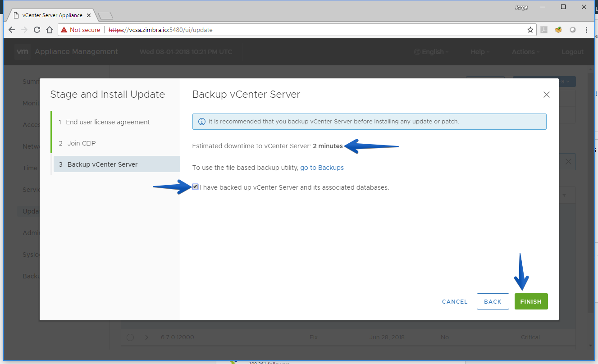Image resolution: width=598 pixels, height=364 pixels.
Task: Click the address bar URL vcsa.zimbra.io:5480/ui/update
Action: (x=160, y=30)
